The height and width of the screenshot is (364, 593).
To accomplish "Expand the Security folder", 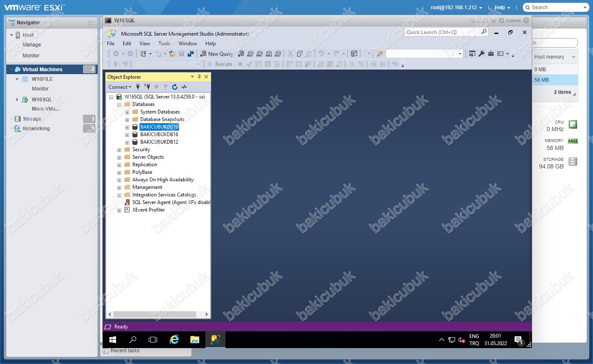I will 119,150.
